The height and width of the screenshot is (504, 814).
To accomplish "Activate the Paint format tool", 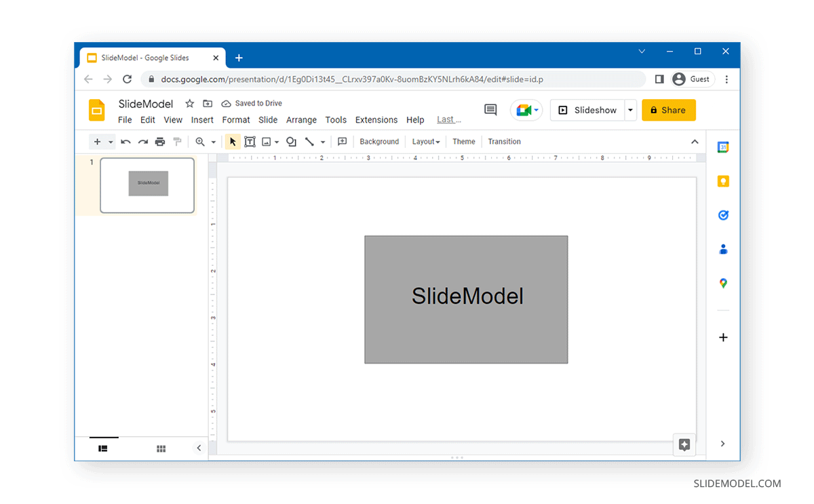I will 177,141.
